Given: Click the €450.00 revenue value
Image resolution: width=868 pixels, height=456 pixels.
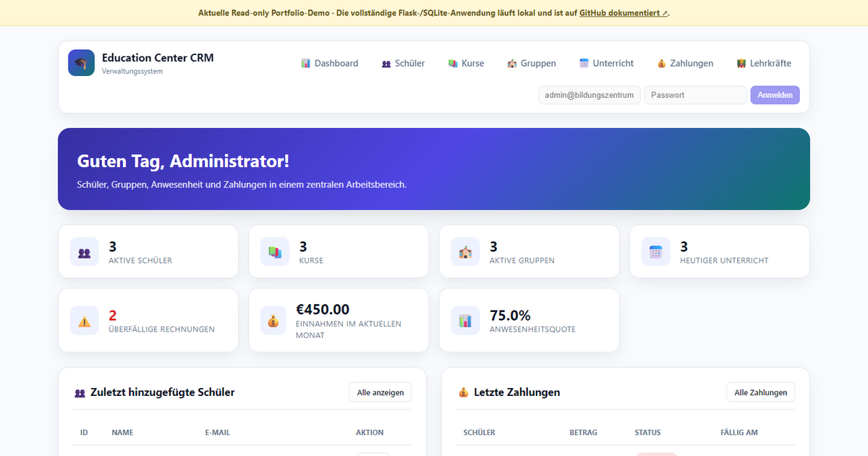Looking at the screenshot, I should coord(323,310).
